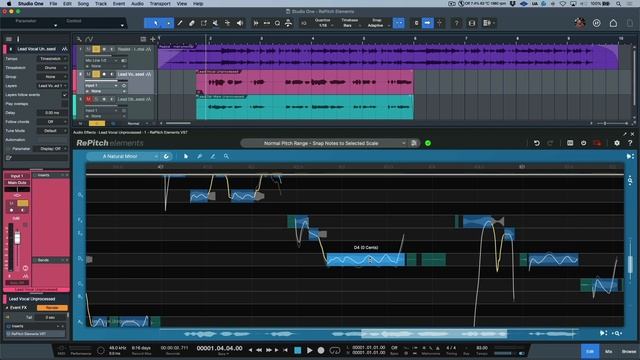The height and width of the screenshot is (360, 640).
Task: Switch to the Mix view button
Action: (x=609, y=351)
